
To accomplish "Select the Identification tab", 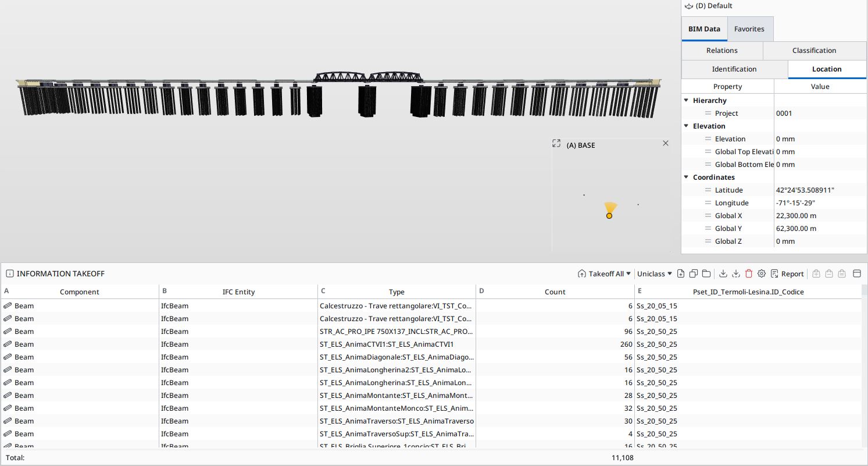I will click(734, 69).
